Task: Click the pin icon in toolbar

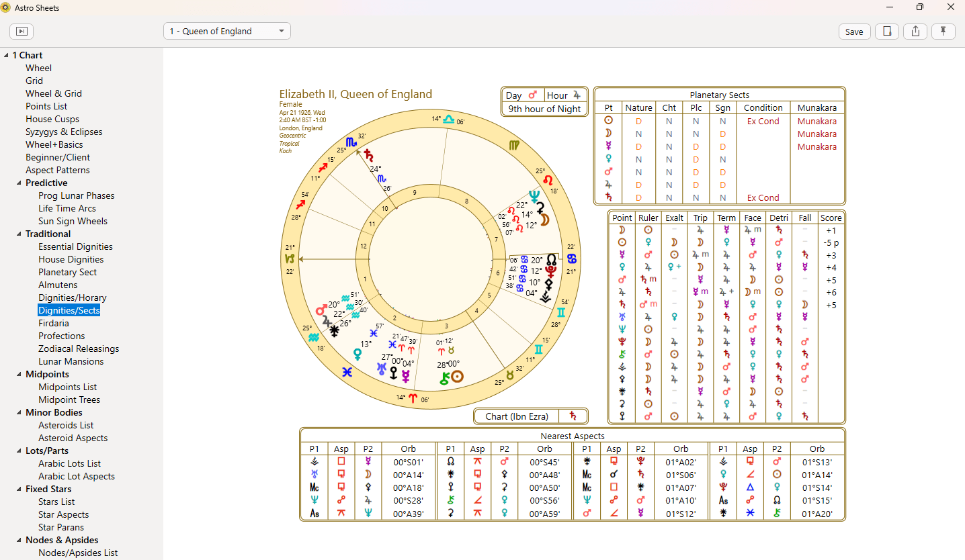Action: tap(943, 32)
